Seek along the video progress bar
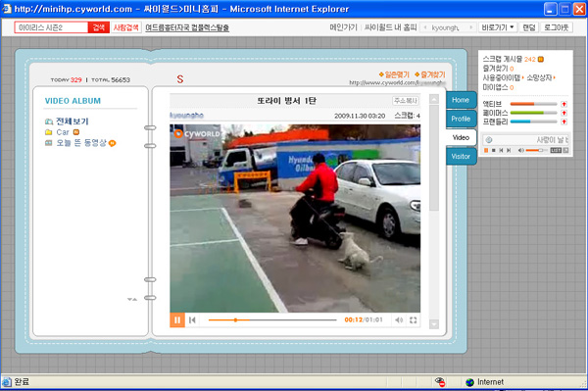Image resolution: width=588 pixels, height=391 pixels. point(272,320)
